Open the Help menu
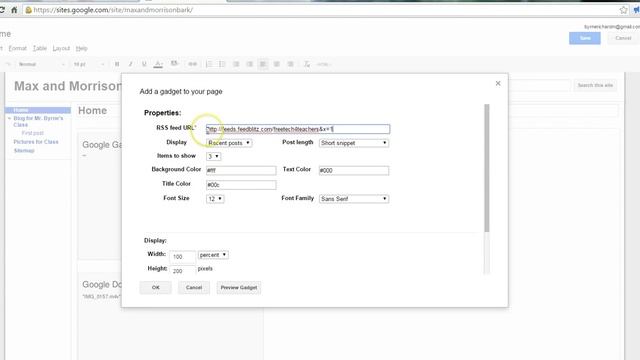 click(82, 48)
